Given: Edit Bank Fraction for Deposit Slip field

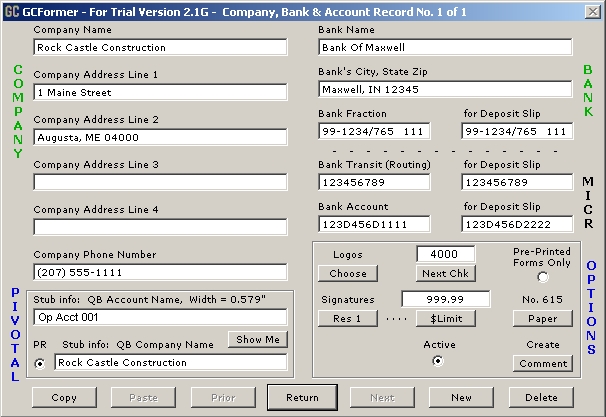Looking at the screenshot, I should pyautogui.click(x=517, y=131).
